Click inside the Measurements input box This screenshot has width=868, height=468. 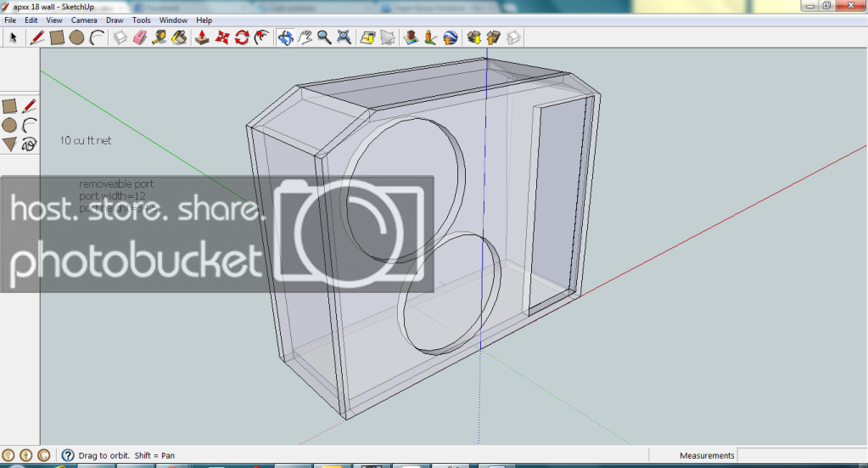point(802,455)
